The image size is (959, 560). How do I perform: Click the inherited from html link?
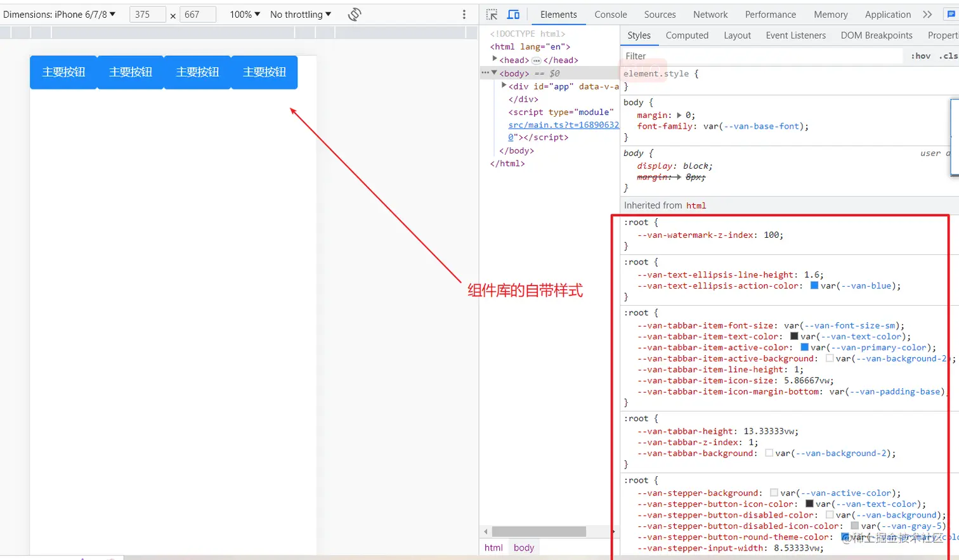(696, 205)
